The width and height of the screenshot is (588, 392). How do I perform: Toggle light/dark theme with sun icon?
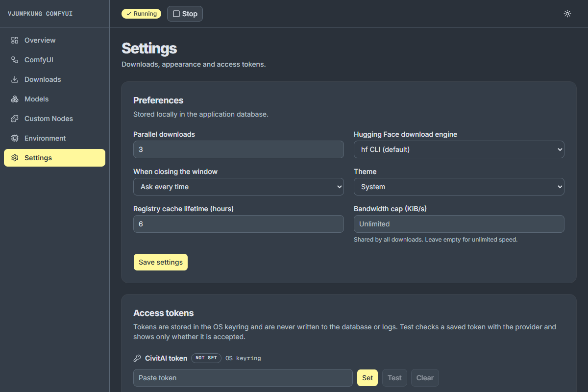[567, 14]
